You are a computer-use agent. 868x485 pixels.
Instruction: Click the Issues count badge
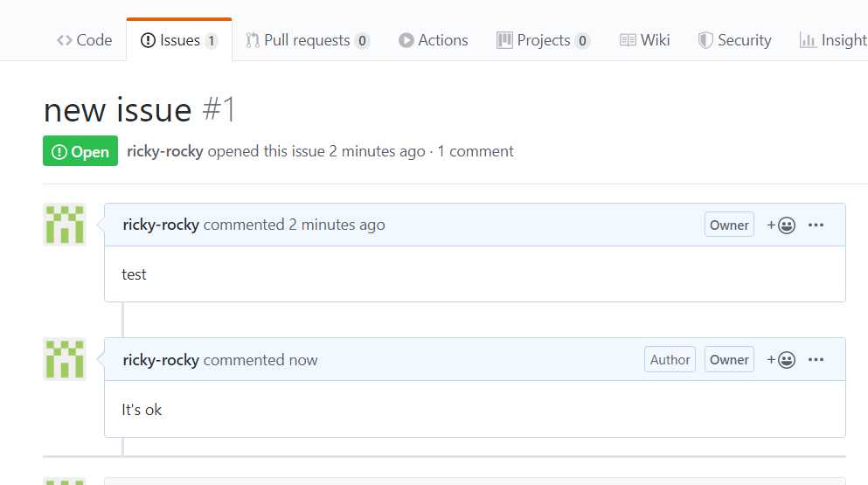[211, 41]
